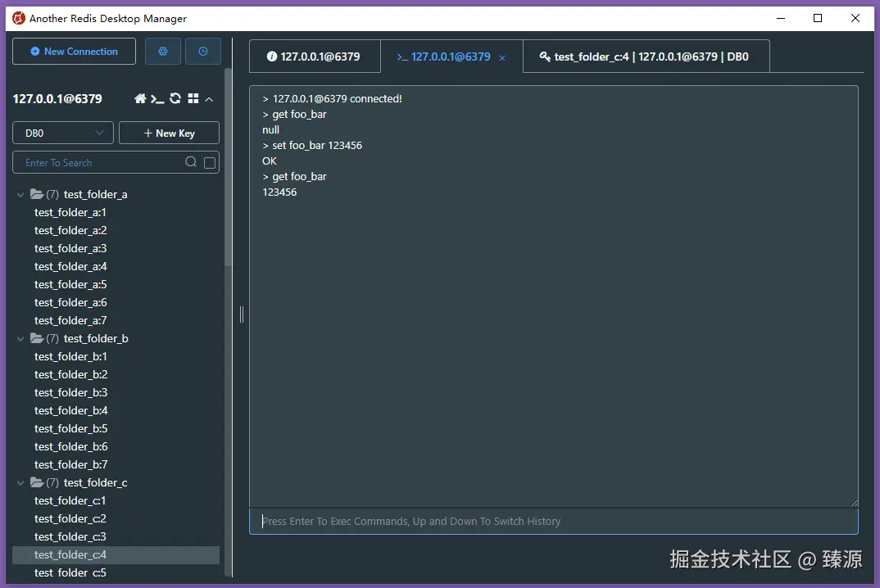Open the settings gear button
This screenshot has width=880, height=588.
(163, 51)
